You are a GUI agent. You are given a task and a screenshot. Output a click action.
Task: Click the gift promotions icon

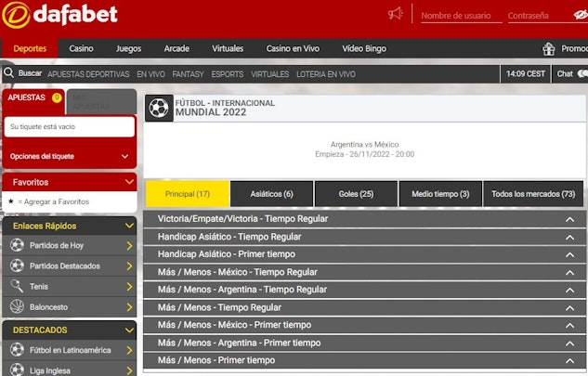tap(549, 48)
